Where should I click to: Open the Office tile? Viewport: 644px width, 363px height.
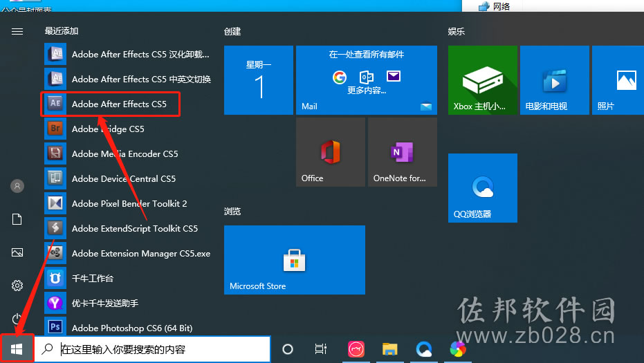(331, 152)
